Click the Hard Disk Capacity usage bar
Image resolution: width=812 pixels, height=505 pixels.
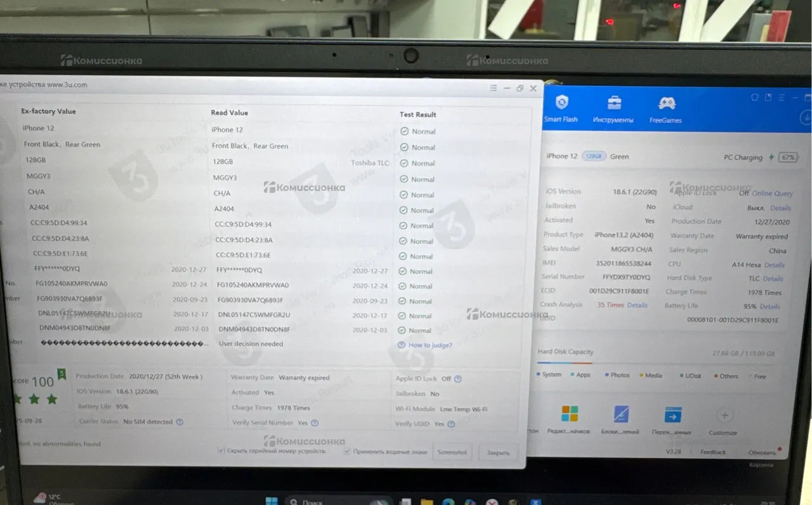pyautogui.click(x=656, y=364)
